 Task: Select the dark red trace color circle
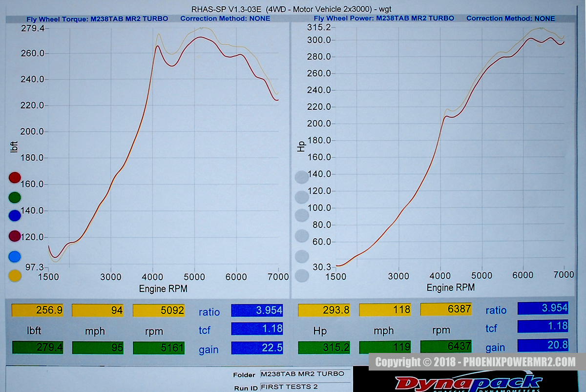point(14,236)
